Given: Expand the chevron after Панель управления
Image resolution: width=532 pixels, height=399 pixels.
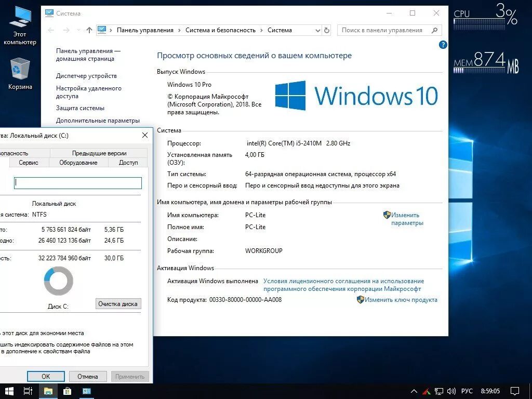Looking at the screenshot, I should pyautogui.click(x=179, y=30).
